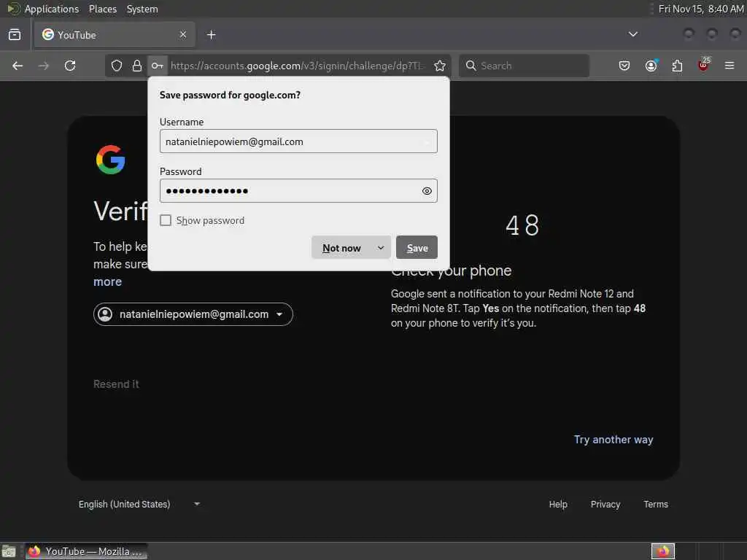Select the YouTube — Mozilla taskbar entry
Screen dimensions: 747x560
pyautogui.click(x=86, y=551)
